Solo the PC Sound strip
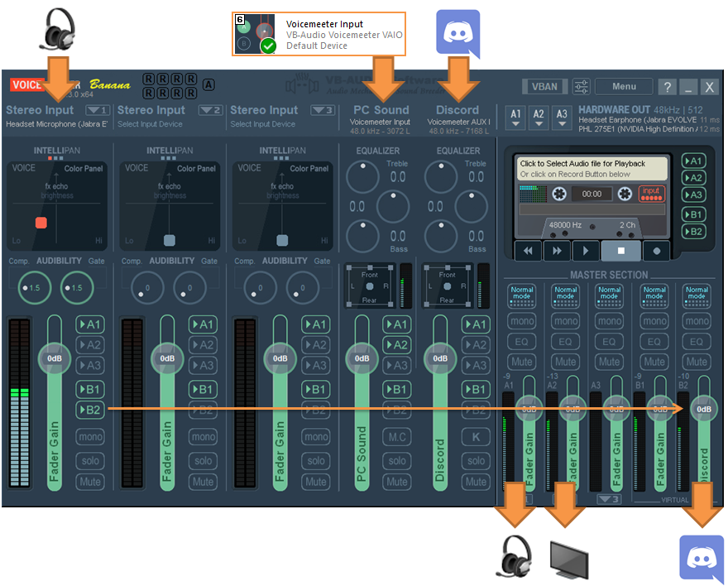This screenshot has height=586, width=728. tap(397, 461)
